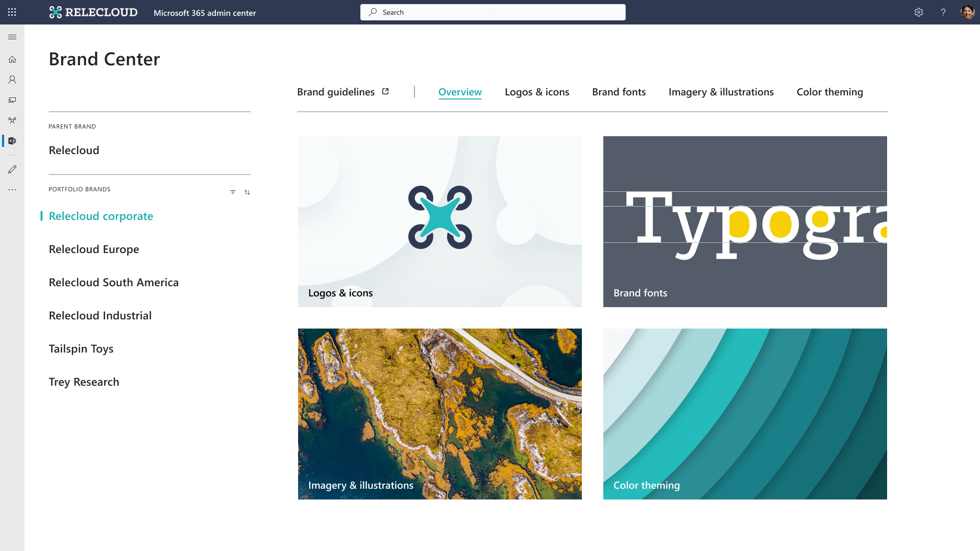This screenshot has width=980, height=551.
Task: Click the navigation menu hamburger icon
Action: click(12, 37)
